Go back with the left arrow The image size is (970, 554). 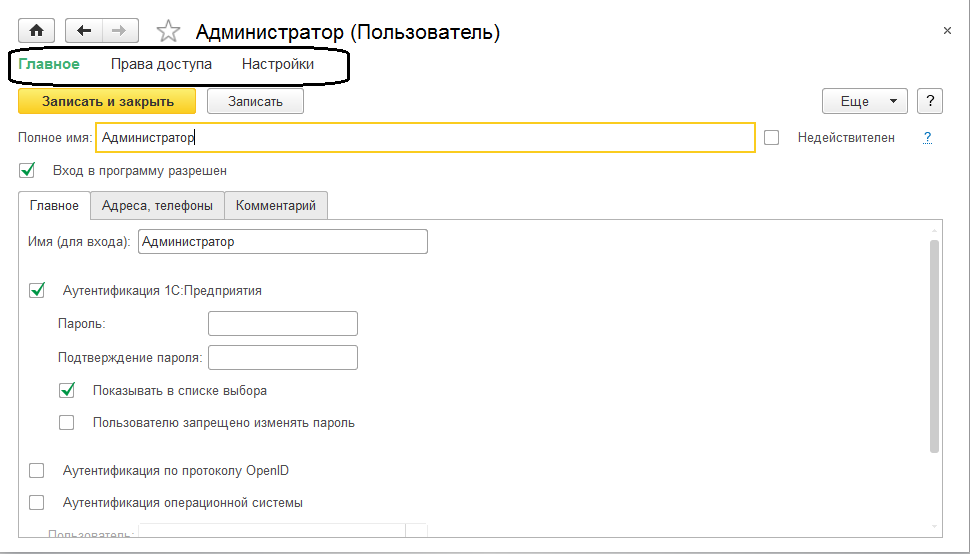84,31
